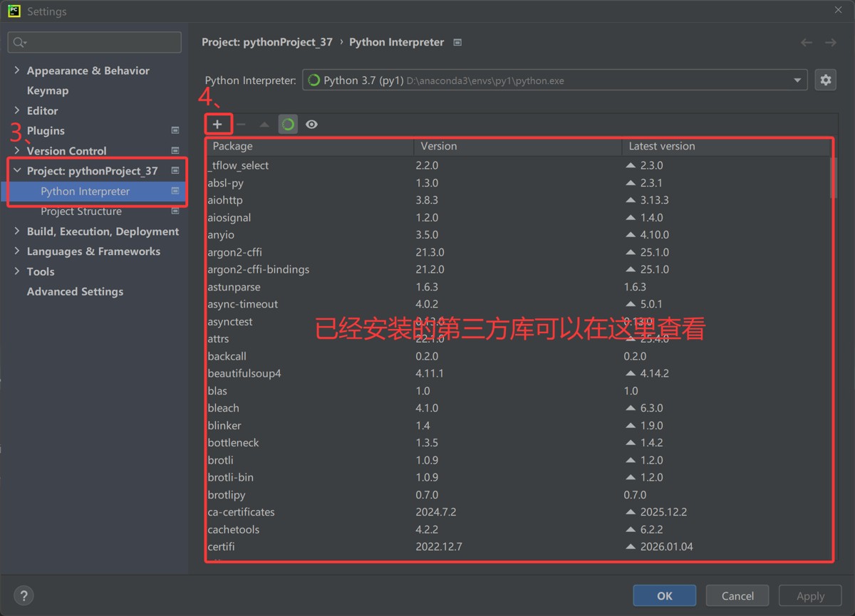855x616 pixels.
Task: Click the project-level icon beside the Plugins item
Action: [175, 130]
